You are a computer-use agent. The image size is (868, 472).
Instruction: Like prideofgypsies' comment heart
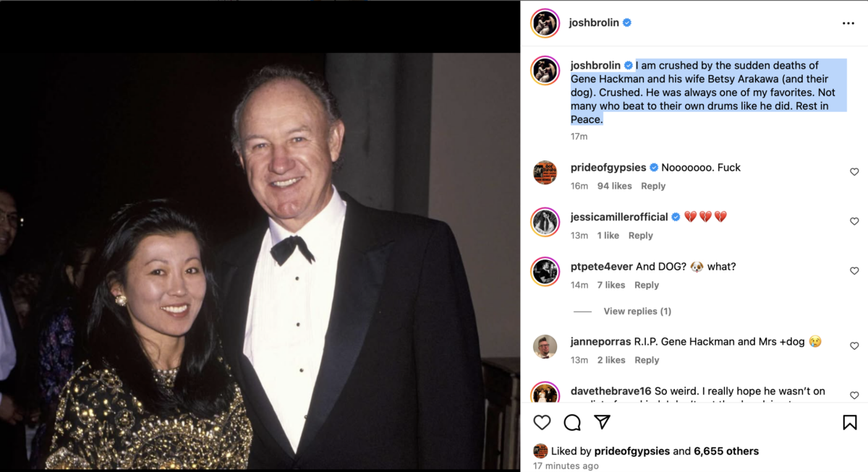[x=854, y=172]
